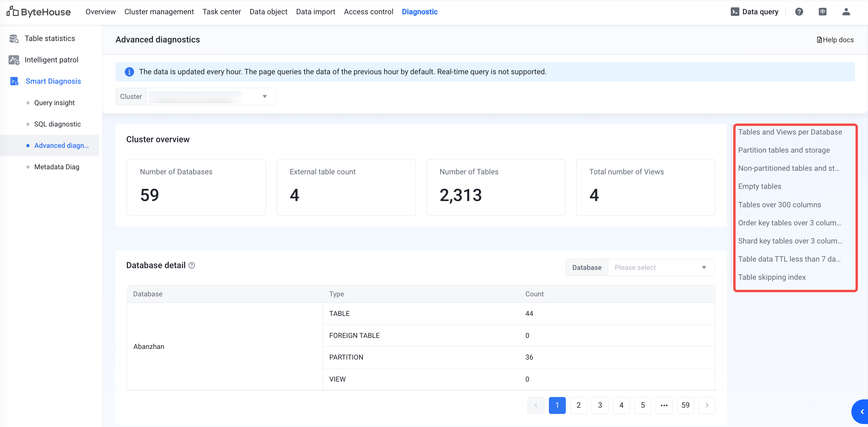868x427 pixels.
Task: Open the Cluster dropdown
Action: [211, 97]
